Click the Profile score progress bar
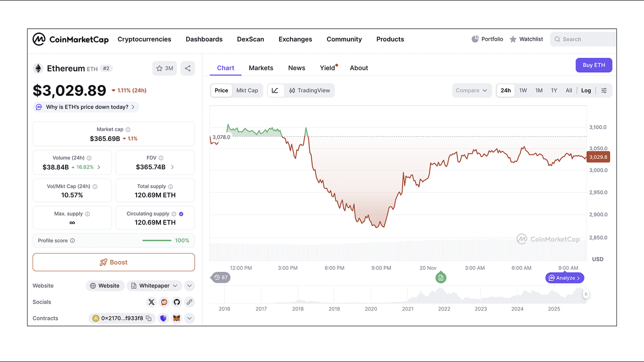 point(157,240)
